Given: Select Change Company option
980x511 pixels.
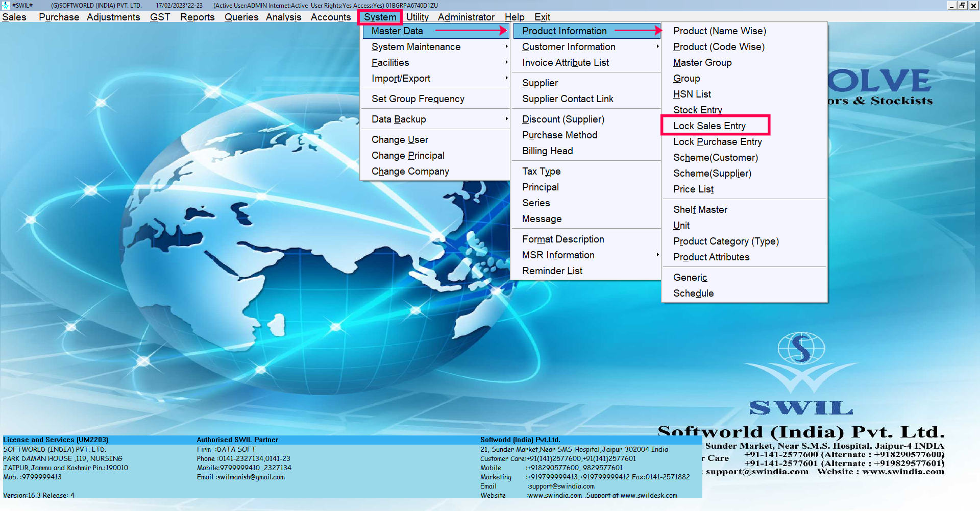Looking at the screenshot, I should coord(435,171).
